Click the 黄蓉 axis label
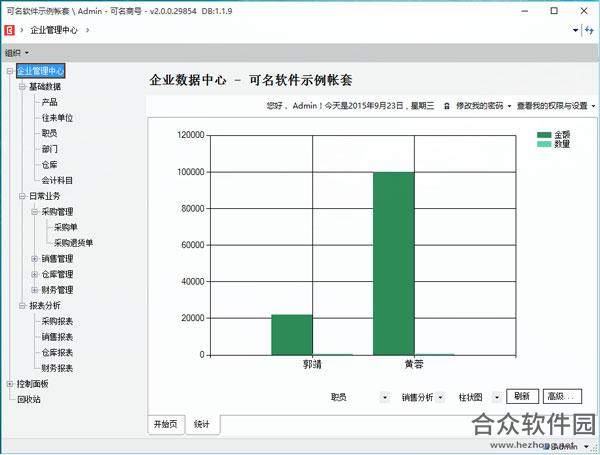This screenshot has width=600, height=455. (414, 364)
